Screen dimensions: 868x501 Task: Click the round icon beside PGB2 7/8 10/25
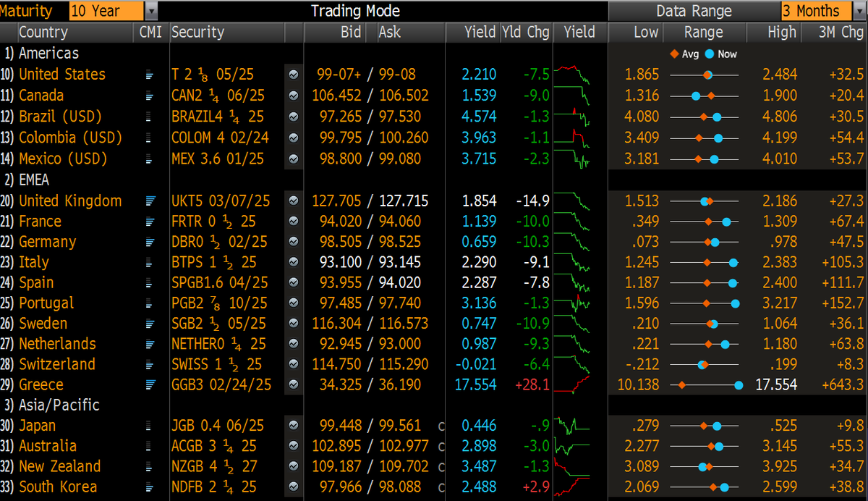pos(294,303)
